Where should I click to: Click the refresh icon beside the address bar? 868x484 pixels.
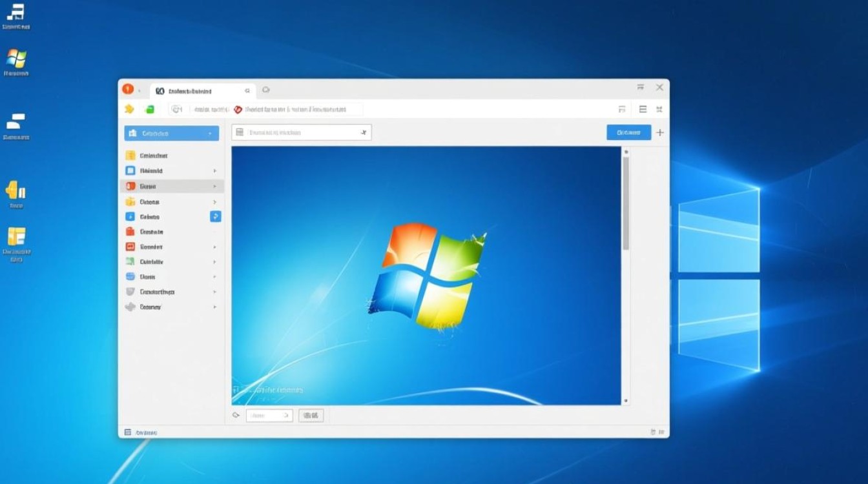[x=176, y=109]
